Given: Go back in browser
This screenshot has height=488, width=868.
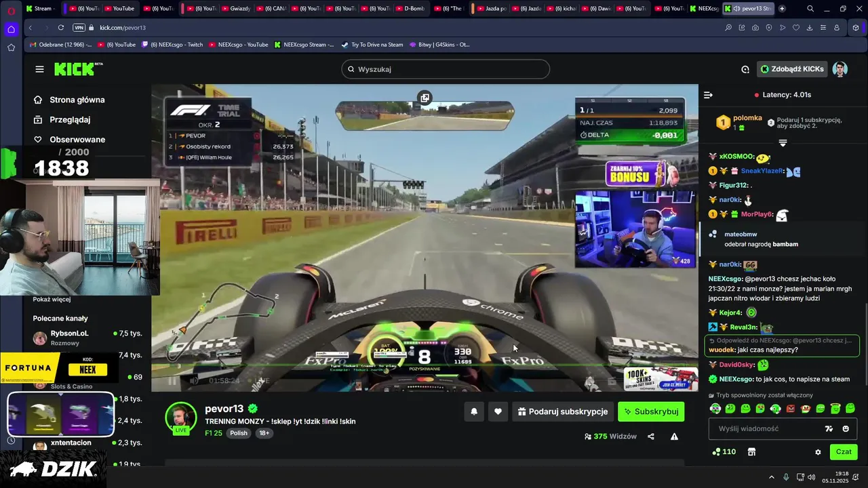Looking at the screenshot, I should (x=30, y=28).
